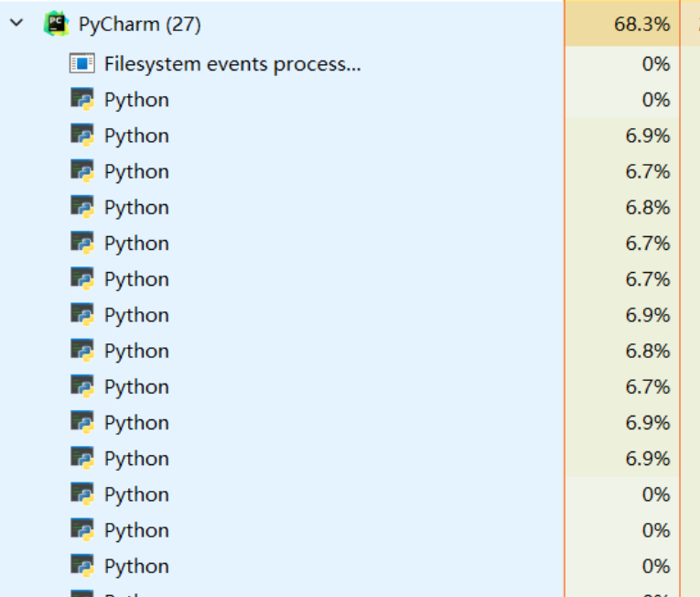700x597 pixels.
Task: Click the 0% CPU cell for Filesystem events
Action: tap(655, 64)
